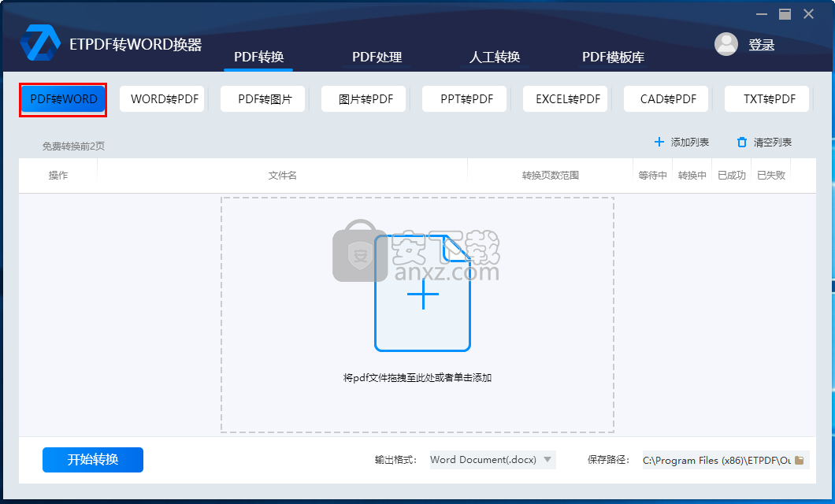
Task: Click the user avatar icon
Action: click(x=726, y=44)
